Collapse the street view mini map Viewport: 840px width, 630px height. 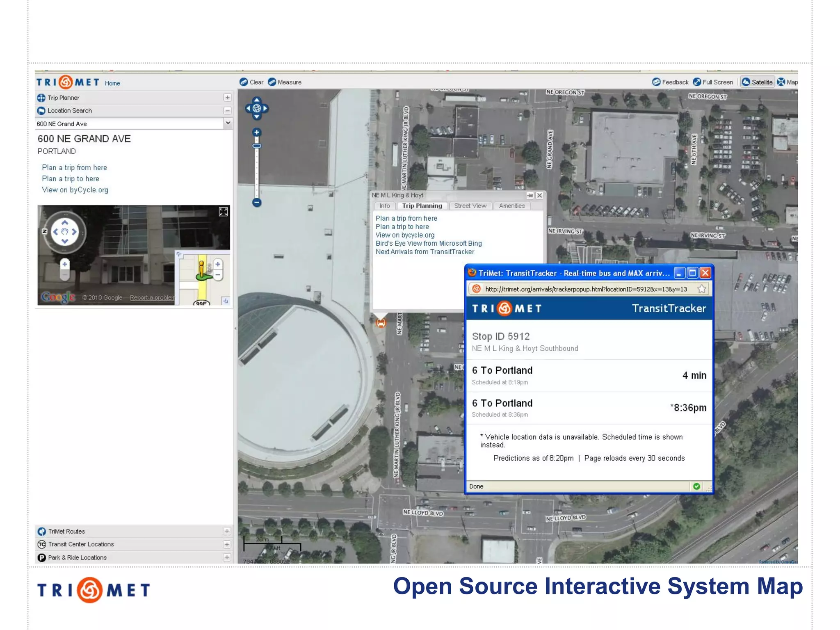pyautogui.click(x=225, y=301)
